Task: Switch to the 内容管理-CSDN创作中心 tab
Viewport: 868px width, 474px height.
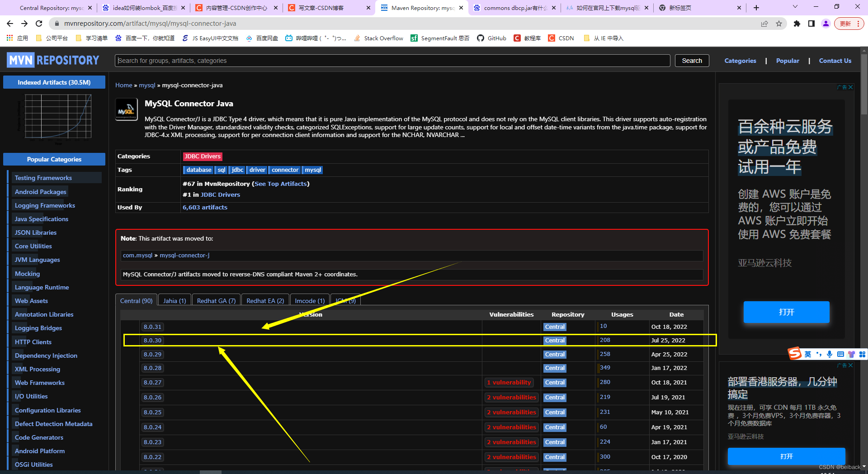Action: pyautogui.click(x=236, y=8)
